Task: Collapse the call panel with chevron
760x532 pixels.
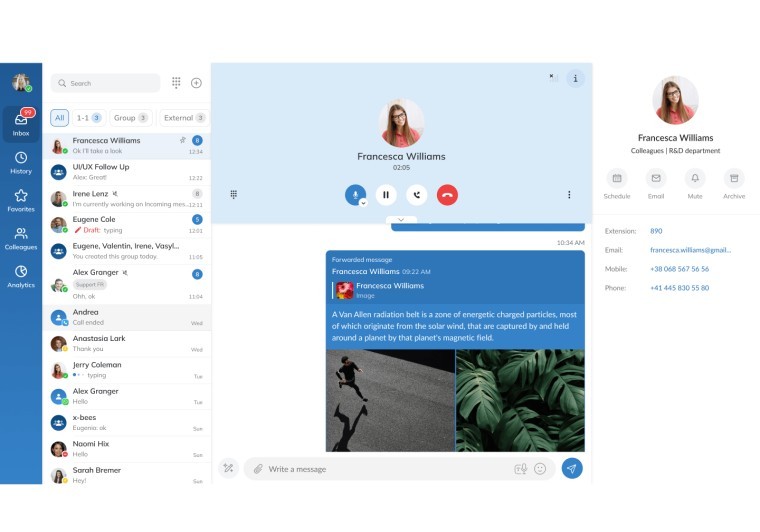Action: point(401,220)
